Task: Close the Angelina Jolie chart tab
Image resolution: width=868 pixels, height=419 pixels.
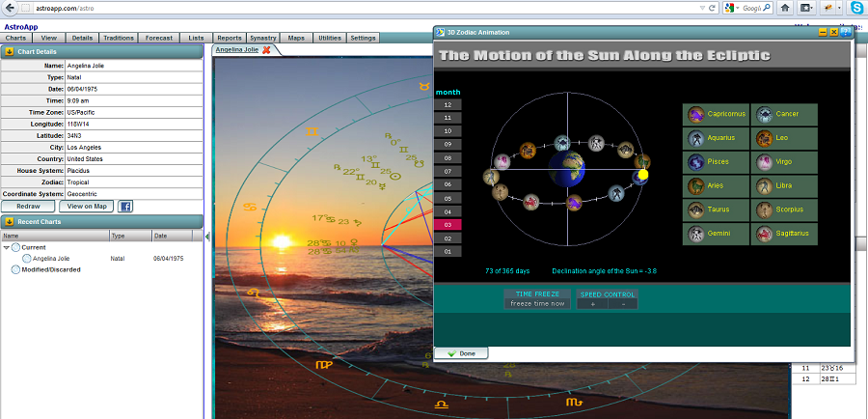Action: (266, 49)
